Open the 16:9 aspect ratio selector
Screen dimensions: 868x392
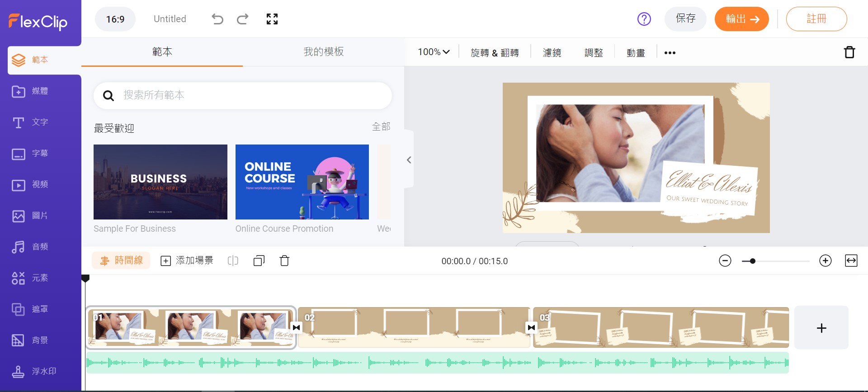pyautogui.click(x=115, y=19)
